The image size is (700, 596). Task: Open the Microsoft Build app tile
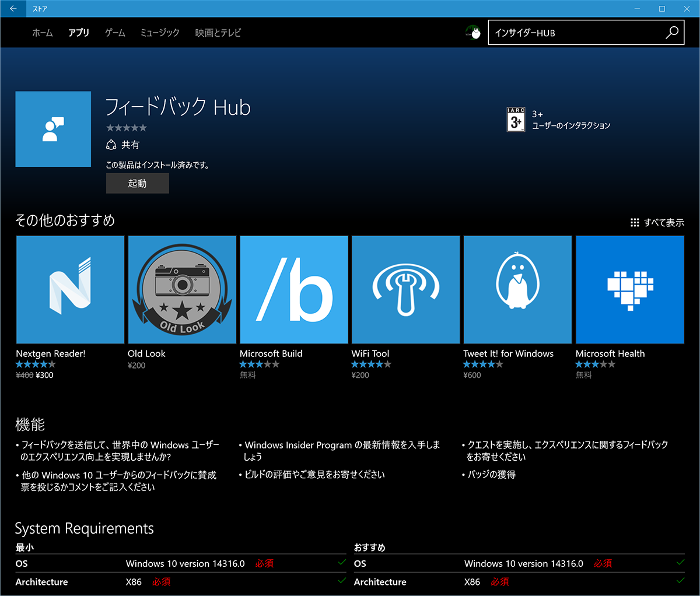coord(294,290)
